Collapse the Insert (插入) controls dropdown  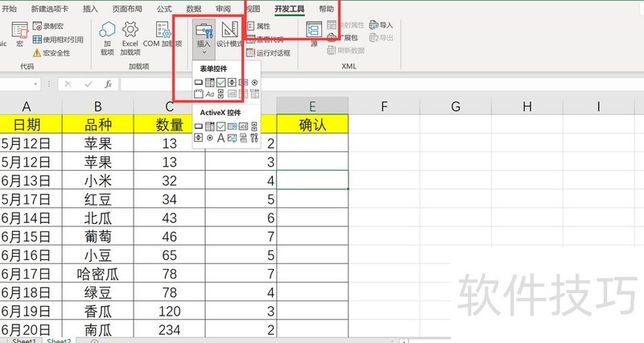204,36
